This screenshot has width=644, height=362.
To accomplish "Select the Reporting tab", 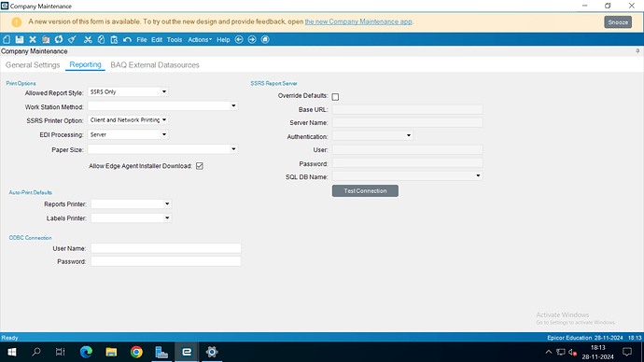I will pos(86,65).
